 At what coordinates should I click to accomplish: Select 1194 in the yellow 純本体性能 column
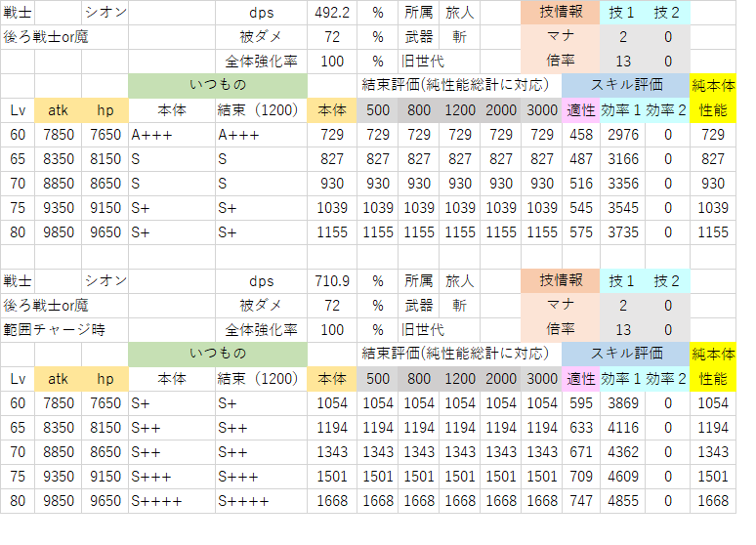click(713, 428)
